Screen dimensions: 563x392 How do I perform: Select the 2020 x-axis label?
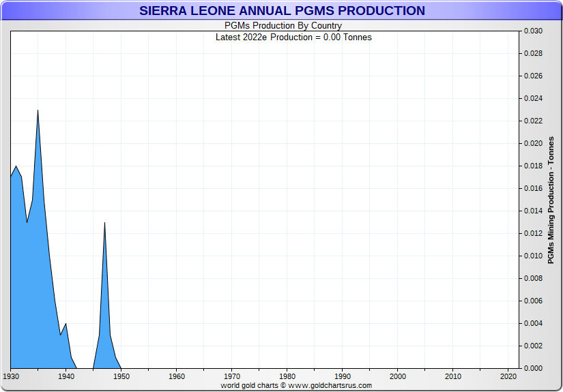coord(508,376)
